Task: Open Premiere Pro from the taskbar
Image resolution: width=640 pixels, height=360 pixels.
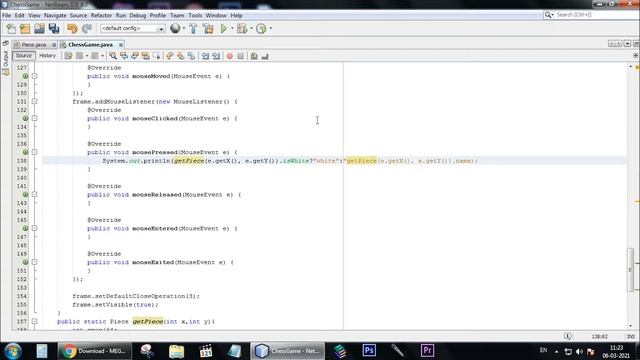Action: pyautogui.click(x=427, y=351)
